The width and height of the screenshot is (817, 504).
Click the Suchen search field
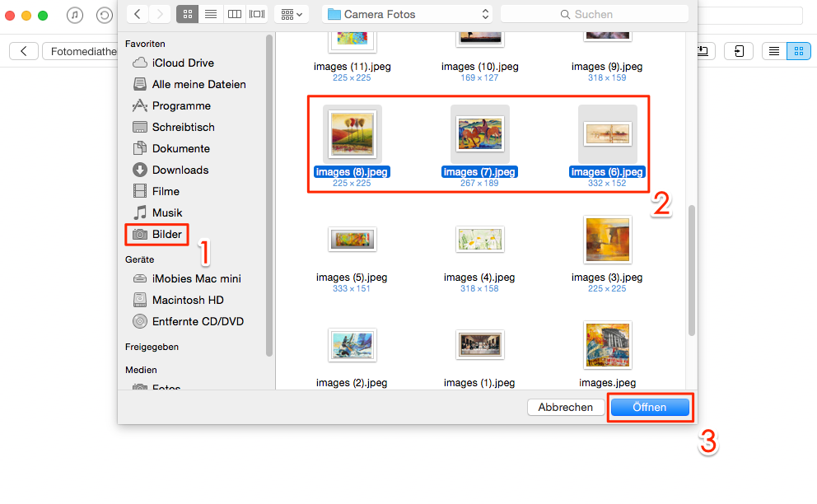[594, 14]
